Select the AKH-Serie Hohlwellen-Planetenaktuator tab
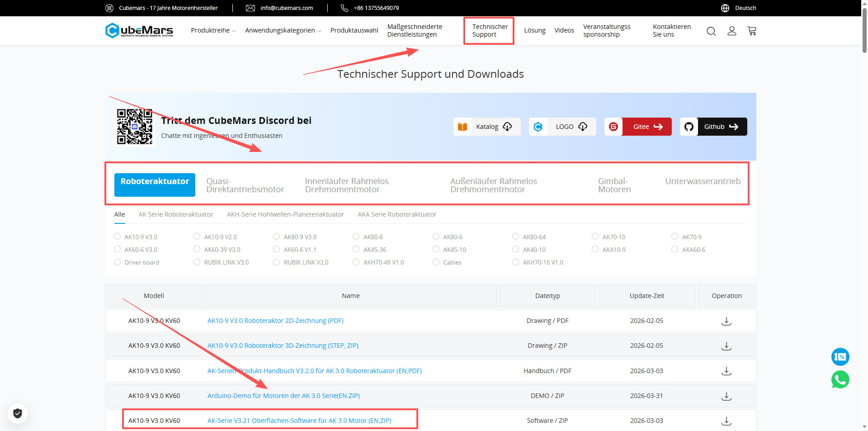Screen dimensions: 868x431 tap(285, 214)
